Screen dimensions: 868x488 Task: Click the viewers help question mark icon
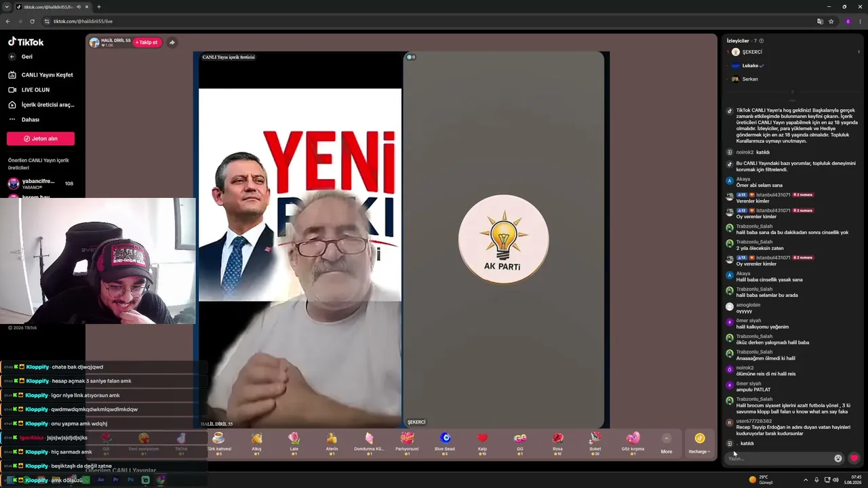[762, 41]
